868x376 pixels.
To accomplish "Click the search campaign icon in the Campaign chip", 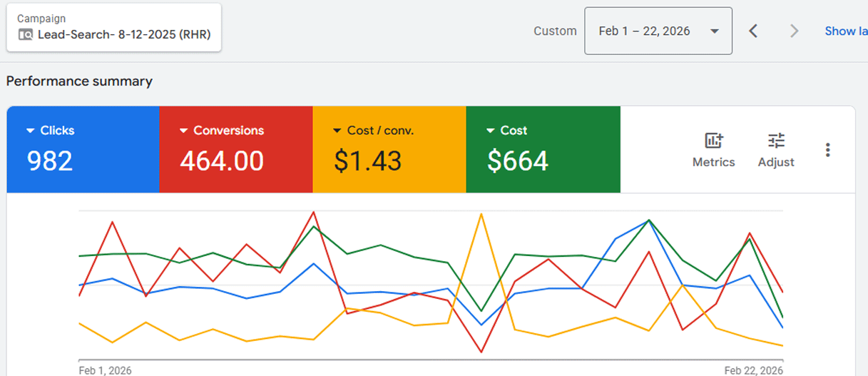I will [x=26, y=34].
